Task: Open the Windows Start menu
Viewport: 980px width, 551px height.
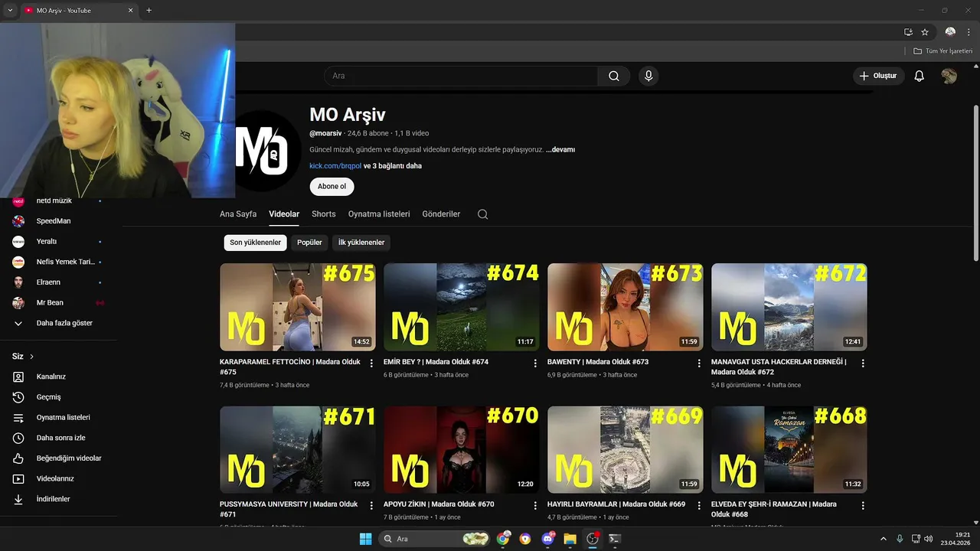Action: pyautogui.click(x=365, y=539)
